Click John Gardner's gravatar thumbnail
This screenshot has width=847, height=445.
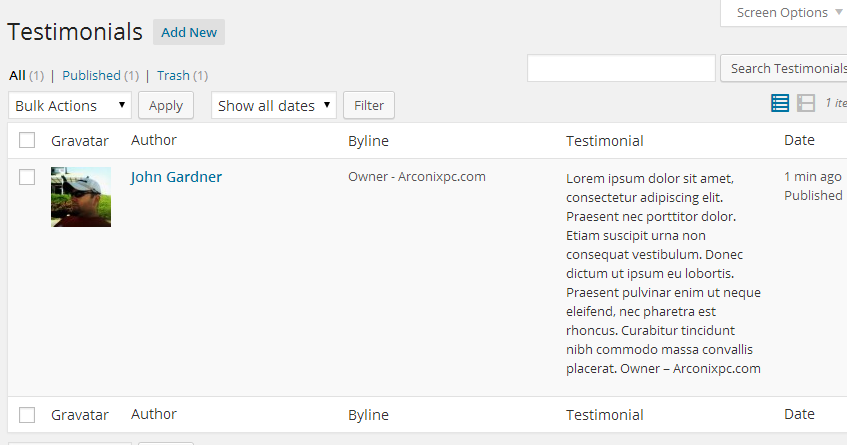[81, 197]
